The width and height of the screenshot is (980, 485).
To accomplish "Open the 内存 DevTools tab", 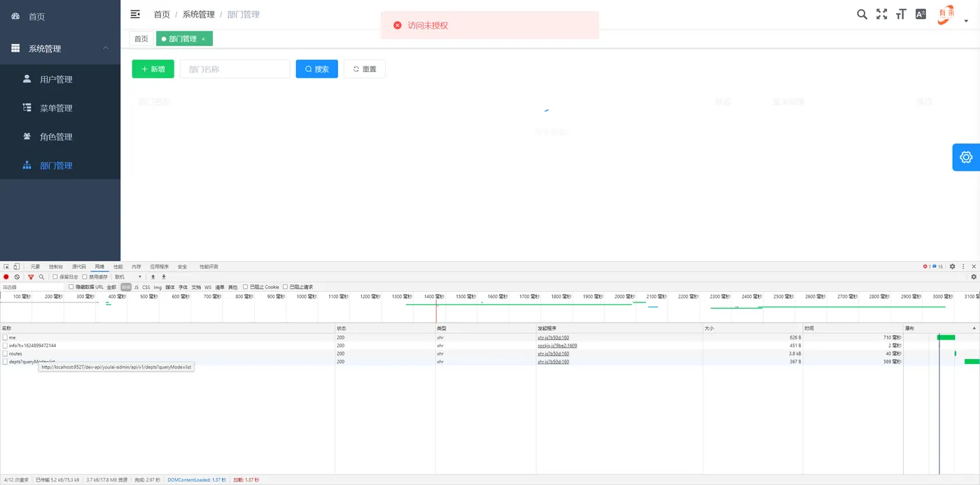I will click(x=136, y=267).
